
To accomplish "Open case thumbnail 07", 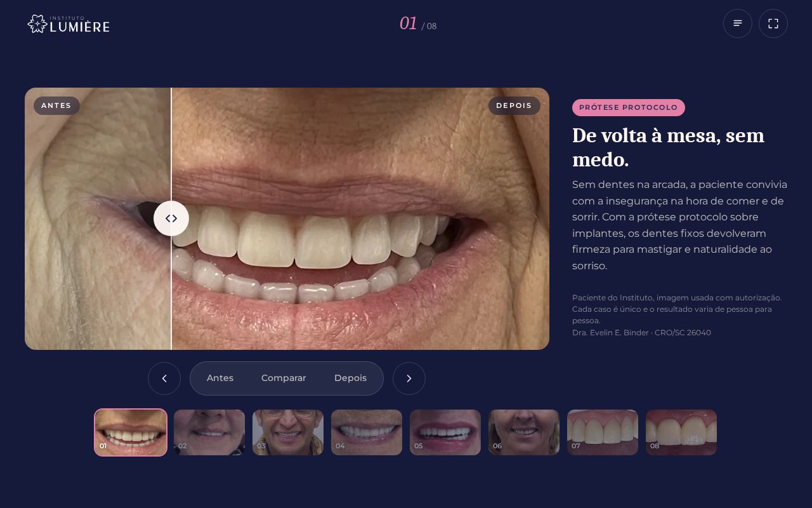I will pyautogui.click(x=603, y=432).
